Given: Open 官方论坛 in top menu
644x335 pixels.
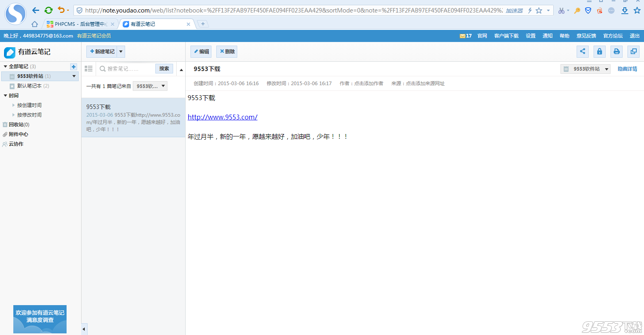Looking at the screenshot, I should (613, 36).
